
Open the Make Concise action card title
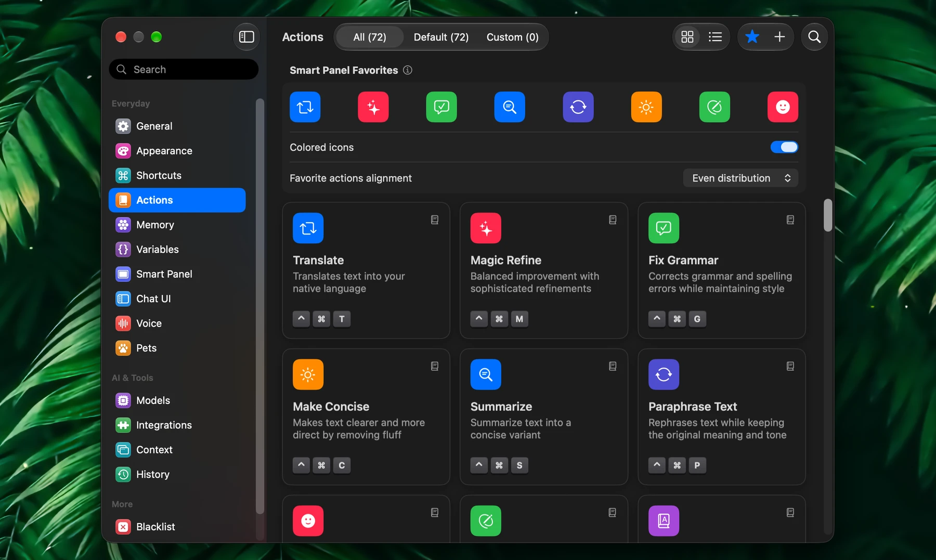tap(331, 407)
